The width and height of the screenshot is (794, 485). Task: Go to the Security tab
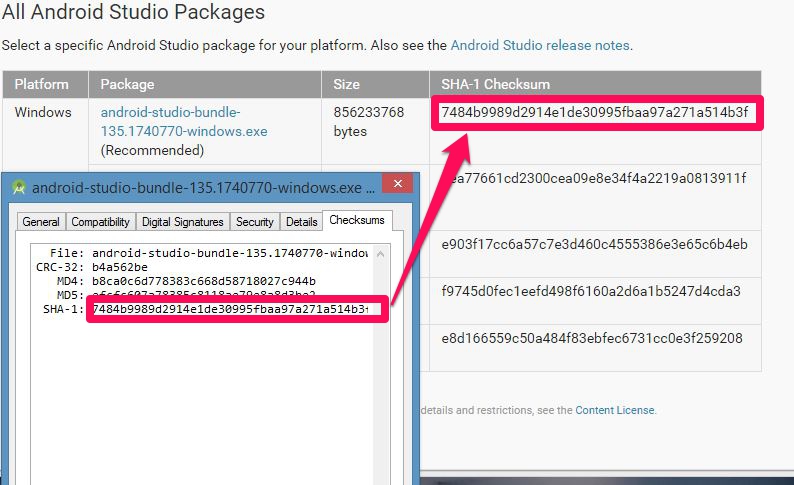[254, 222]
